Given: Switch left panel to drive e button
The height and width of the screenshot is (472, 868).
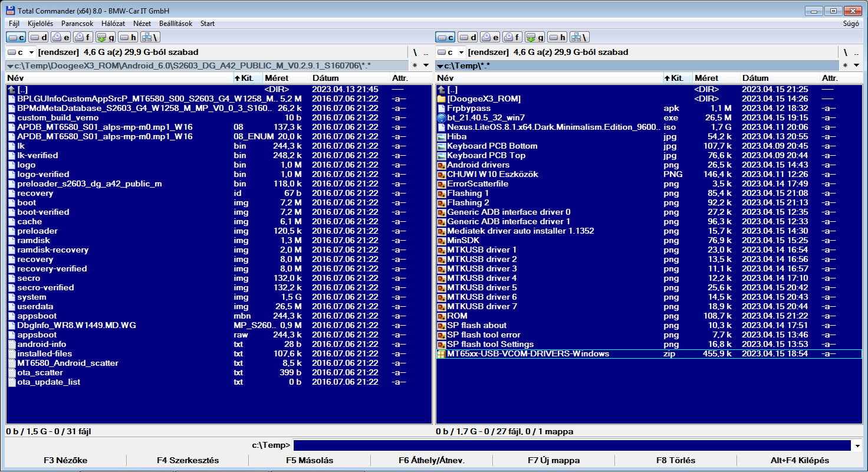Looking at the screenshot, I should coord(61,37).
